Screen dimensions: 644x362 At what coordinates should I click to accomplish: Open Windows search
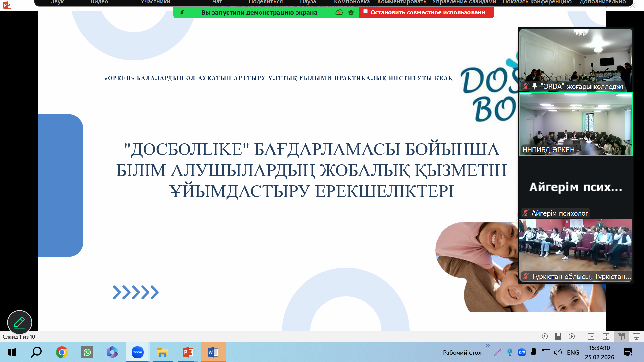point(36,352)
